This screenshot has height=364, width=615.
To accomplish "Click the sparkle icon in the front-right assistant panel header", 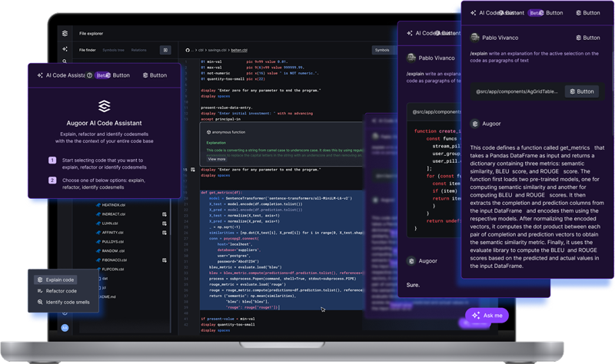I will (474, 13).
